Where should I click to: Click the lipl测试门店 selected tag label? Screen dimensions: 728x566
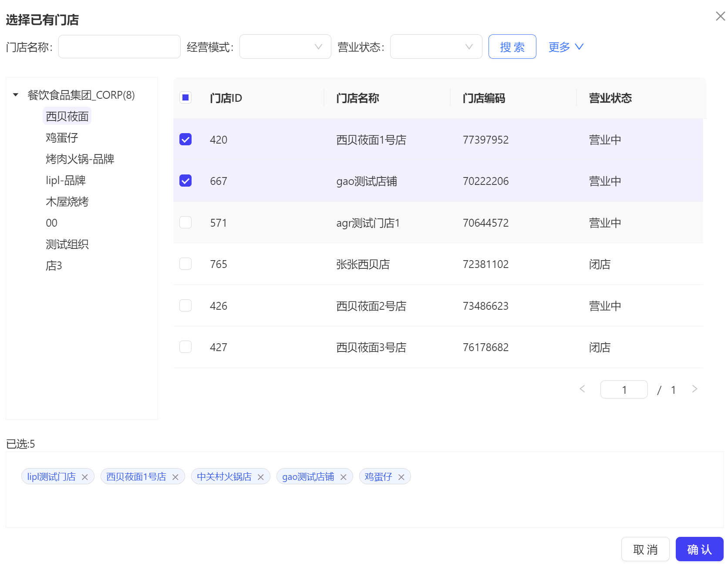pos(51,477)
